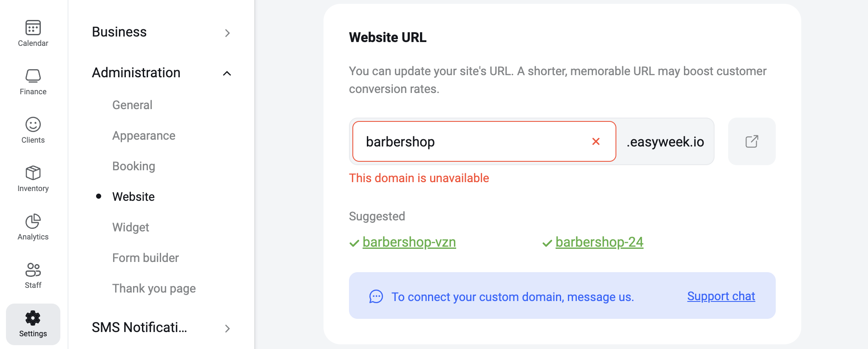Open the Analytics pie chart icon
Image resolution: width=868 pixels, height=349 pixels.
33,221
